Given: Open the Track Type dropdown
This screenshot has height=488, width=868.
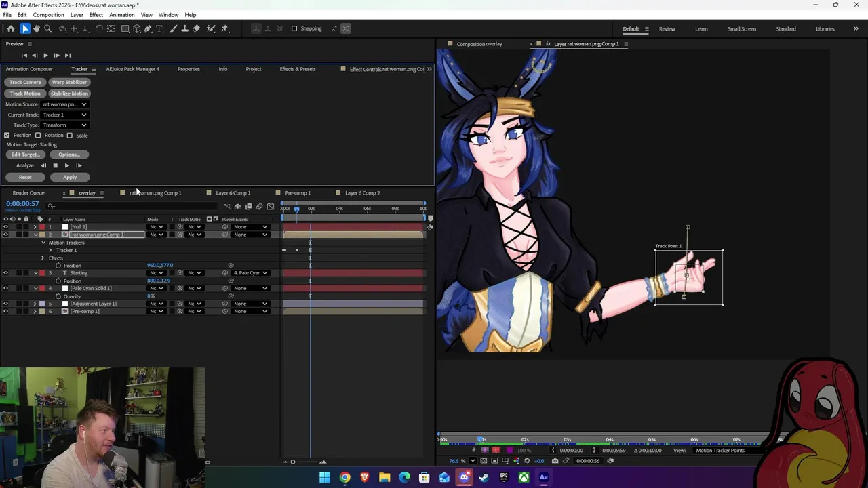Looking at the screenshot, I should (x=64, y=125).
